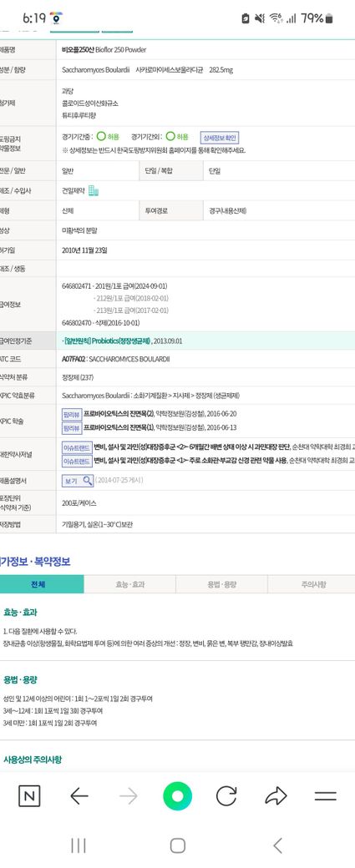This screenshot has height=868, width=355.
Task: Go back with the browser left arrow
Action: point(79,796)
